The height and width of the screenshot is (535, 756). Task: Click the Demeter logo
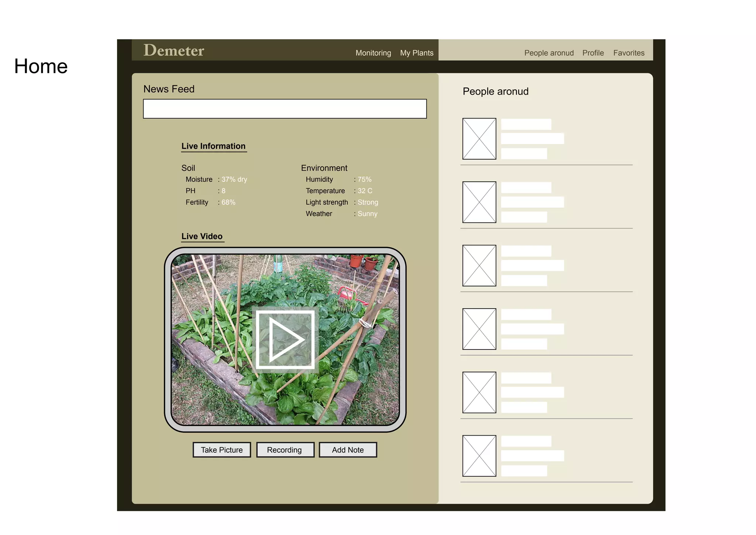[173, 51]
